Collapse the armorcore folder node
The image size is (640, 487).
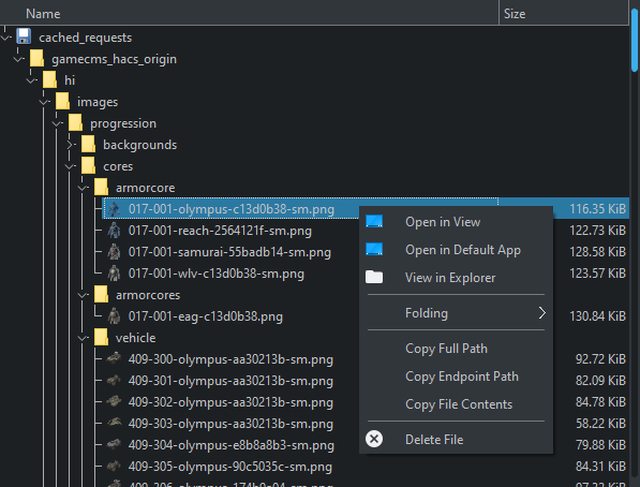(83, 188)
